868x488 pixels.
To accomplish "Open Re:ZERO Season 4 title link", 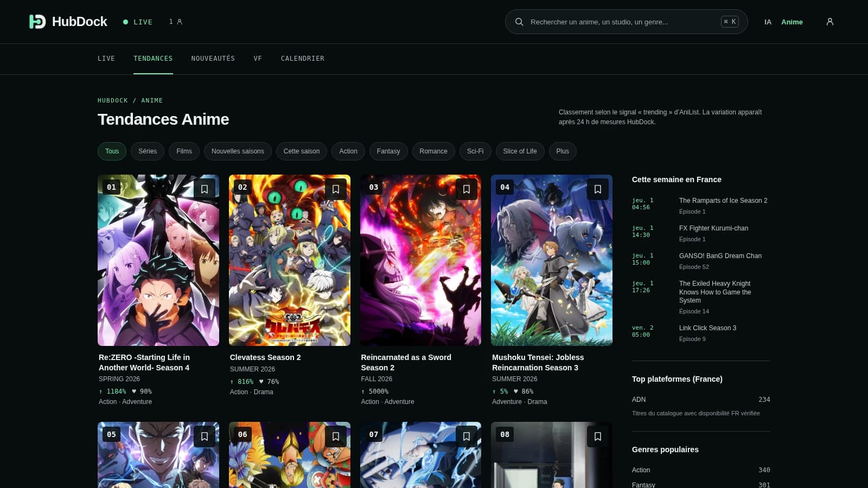I will (144, 362).
